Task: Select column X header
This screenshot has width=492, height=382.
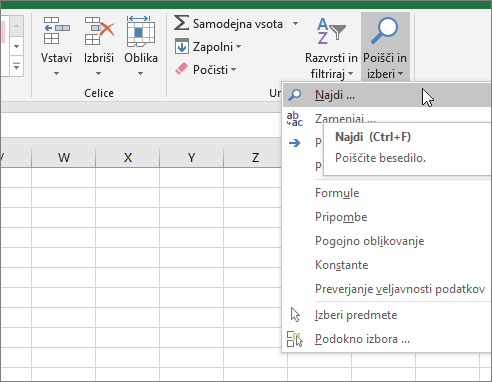Action: [128, 157]
